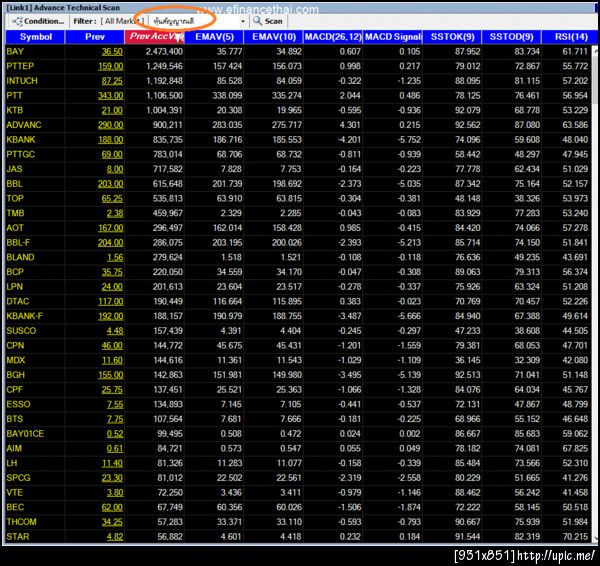
Task: Sort by the MACD Signal column header
Action: click(393, 37)
